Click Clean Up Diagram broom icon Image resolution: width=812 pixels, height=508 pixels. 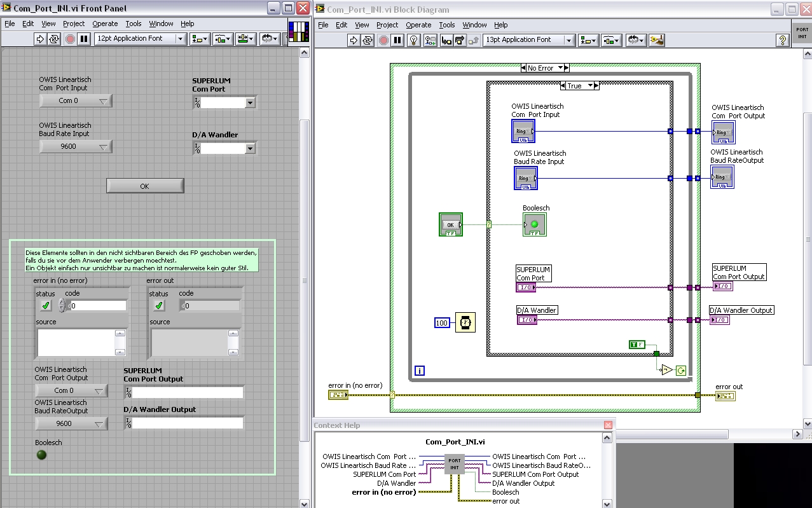[657, 40]
